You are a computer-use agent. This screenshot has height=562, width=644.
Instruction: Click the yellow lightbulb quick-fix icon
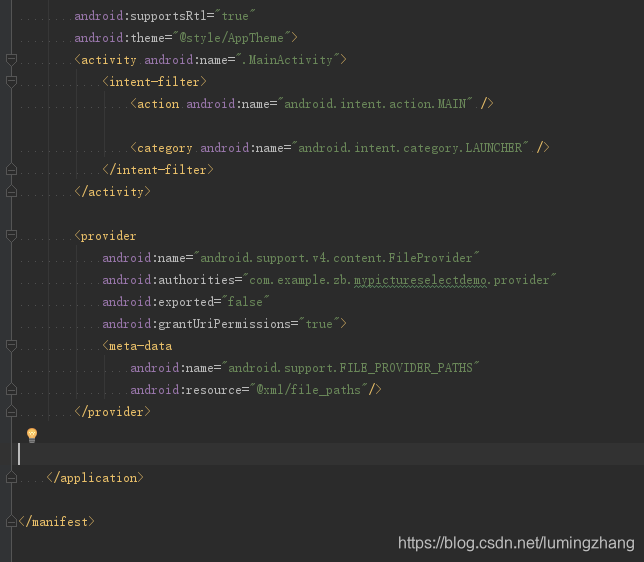tap(32, 435)
